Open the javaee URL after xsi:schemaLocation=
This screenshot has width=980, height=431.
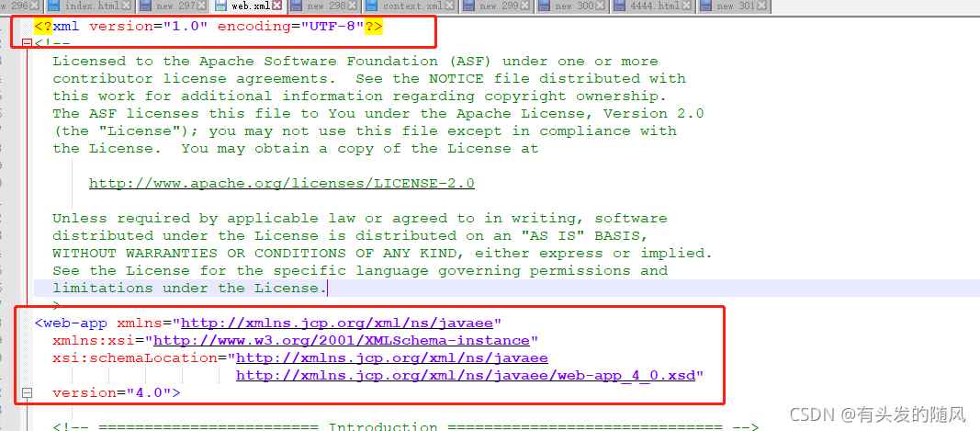pyautogui.click(x=392, y=358)
